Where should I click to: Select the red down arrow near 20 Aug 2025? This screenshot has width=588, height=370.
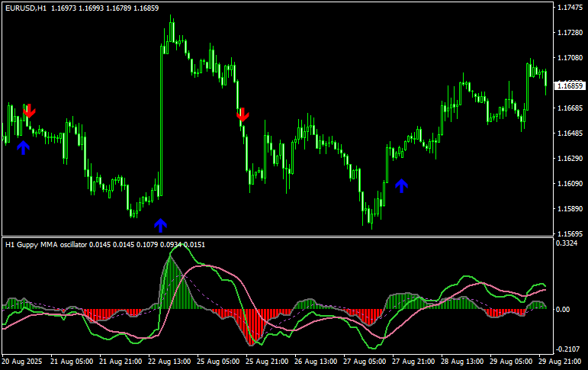point(29,111)
